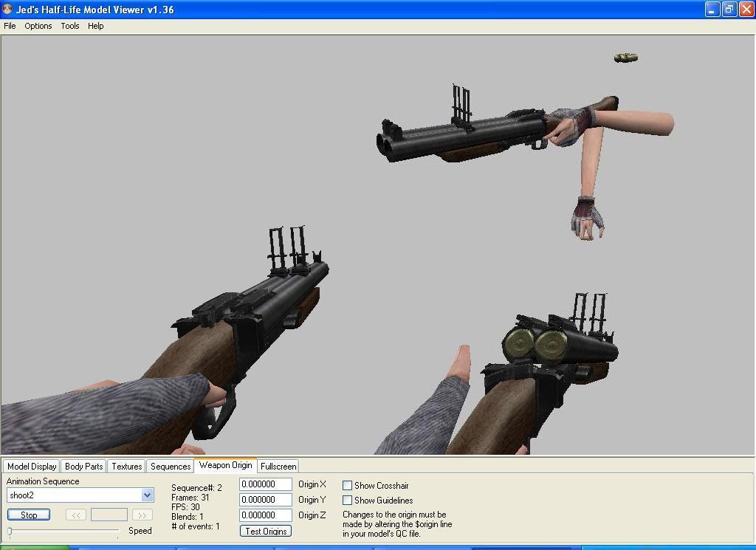Select the Weapon Origin tab
The width and height of the screenshot is (756, 550).
(x=226, y=465)
